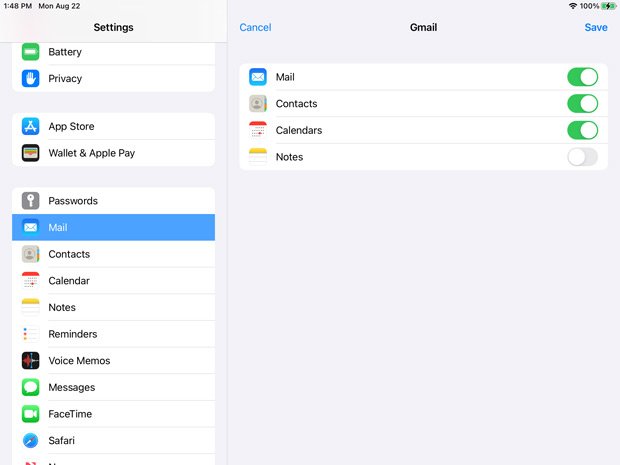Tap the Privacy hand icon
Image resolution: width=620 pixels, height=465 pixels.
click(30, 78)
